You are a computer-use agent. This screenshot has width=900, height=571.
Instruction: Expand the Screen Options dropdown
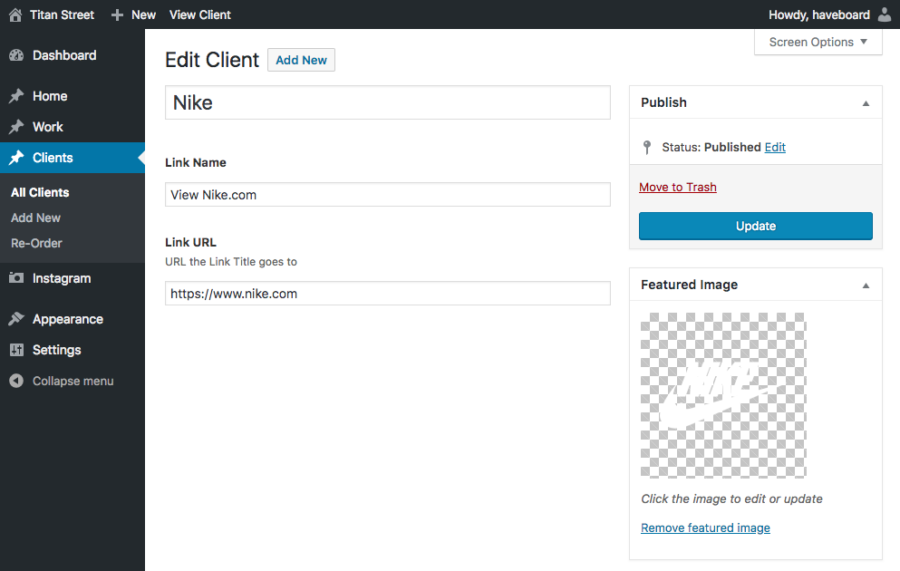pyautogui.click(x=818, y=42)
